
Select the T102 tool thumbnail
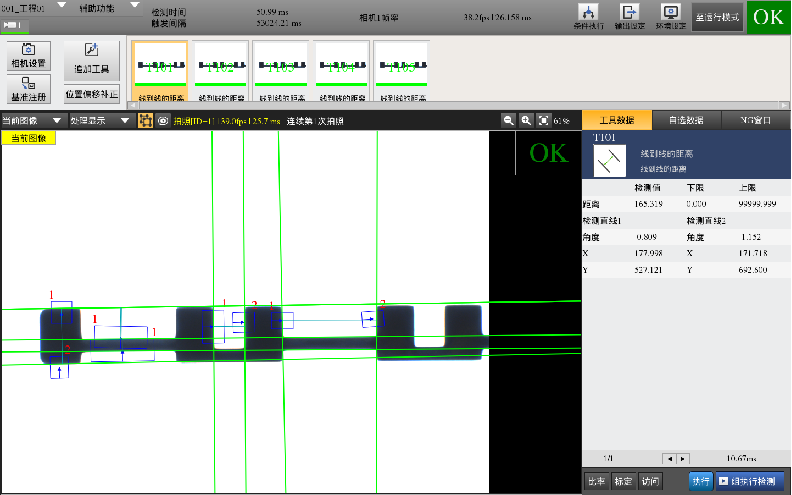[x=221, y=71]
